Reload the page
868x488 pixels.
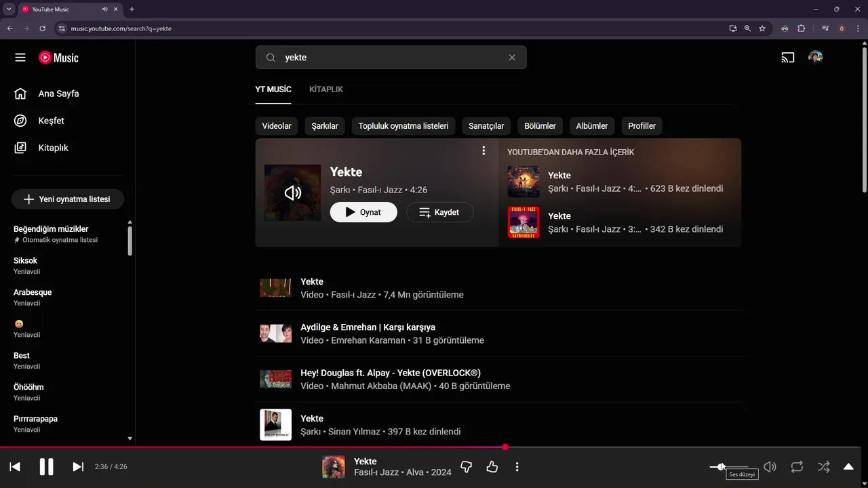point(42,28)
